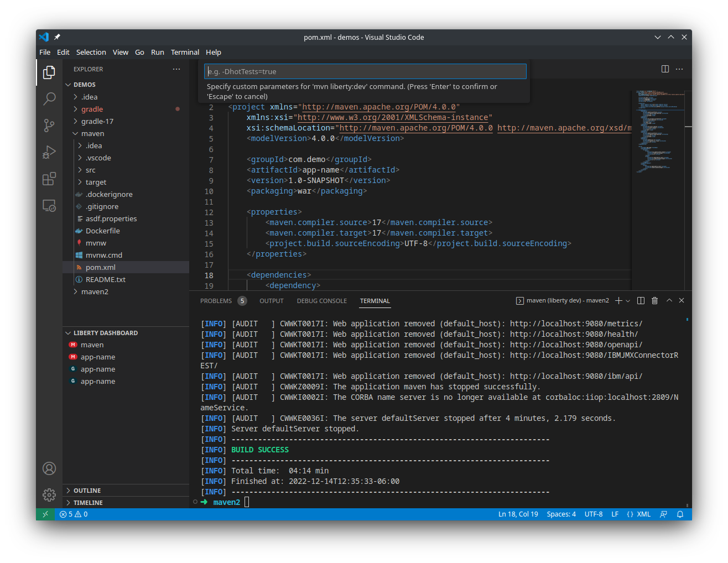Change indentation via Spaces: 4
The width and height of the screenshot is (728, 563).
pyautogui.click(x=561, y=514)
